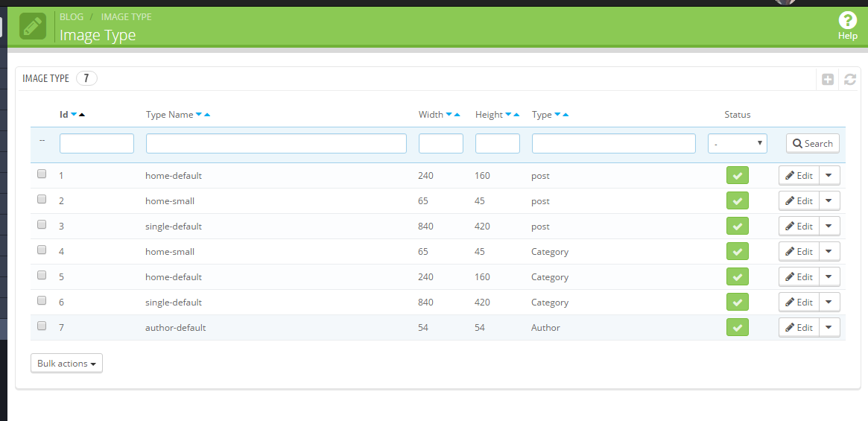The height and width of the screenshot is (421, 868).
Task: Add new image type with plus icon
Action: click(x=828, y=80)
